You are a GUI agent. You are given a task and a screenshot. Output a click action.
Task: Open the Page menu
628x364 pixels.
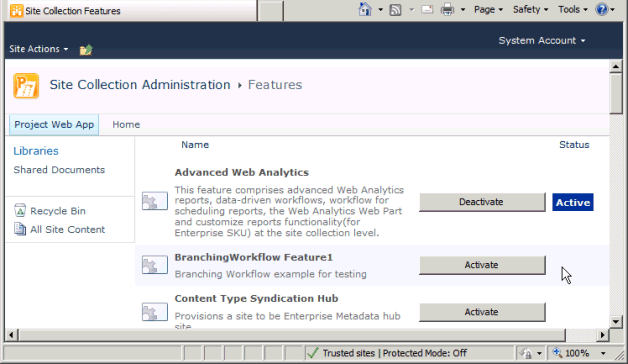pos(488,10)
